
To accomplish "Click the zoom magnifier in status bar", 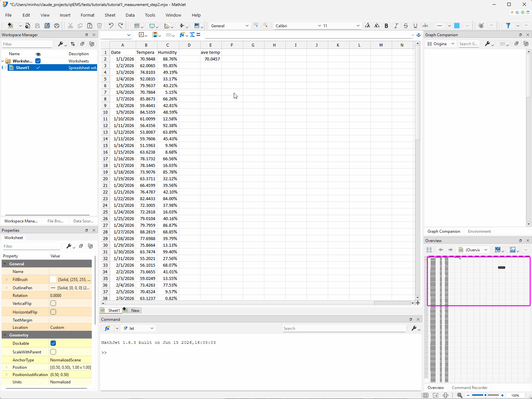I will [x=460, y=395].
